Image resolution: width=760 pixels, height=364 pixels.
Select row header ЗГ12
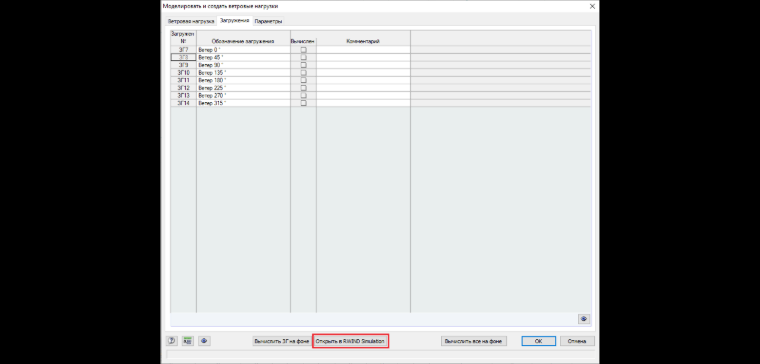pyautogui.click(x=183, y=88)
